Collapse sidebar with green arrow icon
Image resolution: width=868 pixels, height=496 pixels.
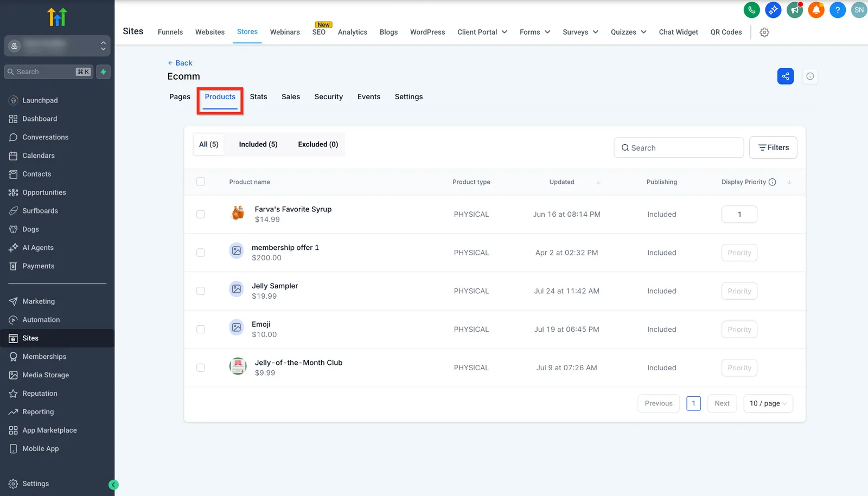pos(113,485)
